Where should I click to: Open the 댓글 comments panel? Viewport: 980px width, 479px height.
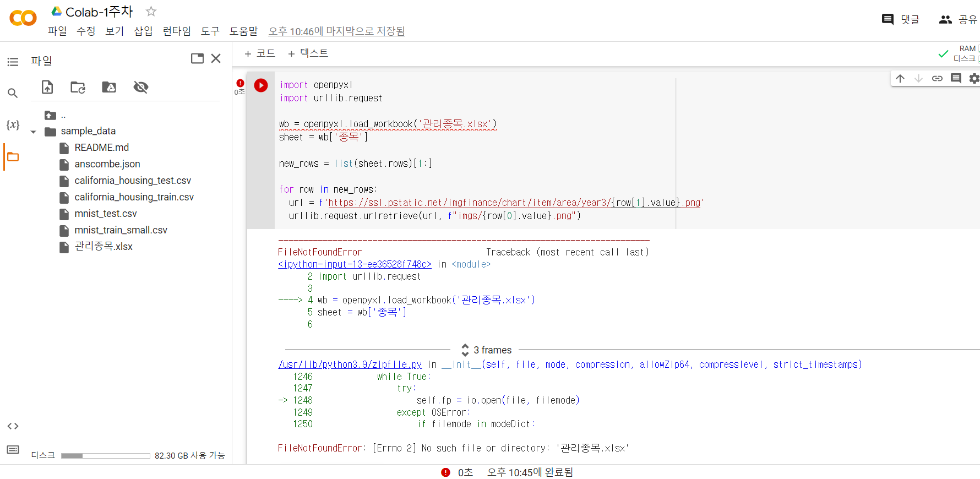click(x=901, y=19)
